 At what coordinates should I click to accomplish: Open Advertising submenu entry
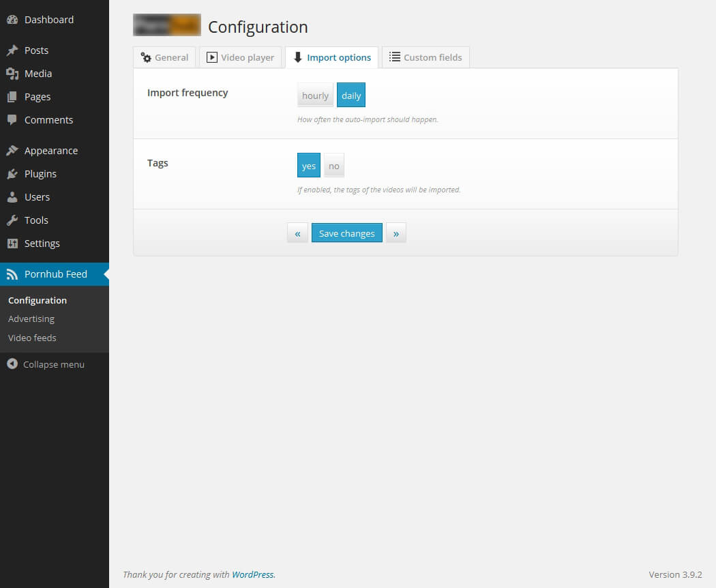click(31, 319)
